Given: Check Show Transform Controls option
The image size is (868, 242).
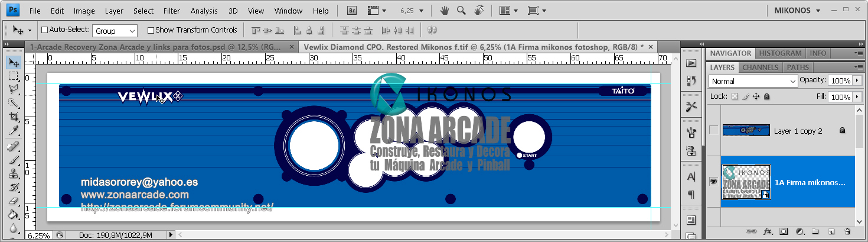Looking at the screenshot, I should coord(151,30).
